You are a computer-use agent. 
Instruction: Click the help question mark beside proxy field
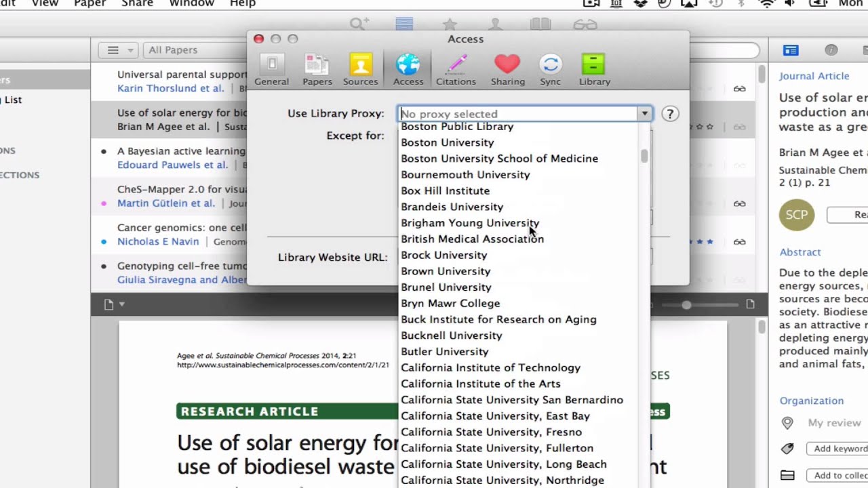coord(670,114)
